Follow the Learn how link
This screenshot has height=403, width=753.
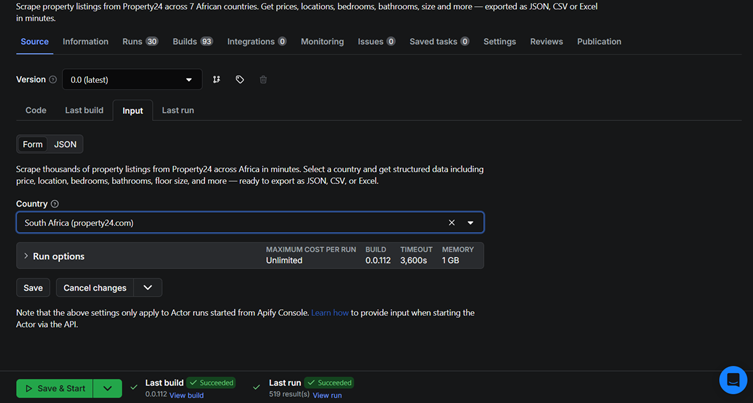[330, 313]
